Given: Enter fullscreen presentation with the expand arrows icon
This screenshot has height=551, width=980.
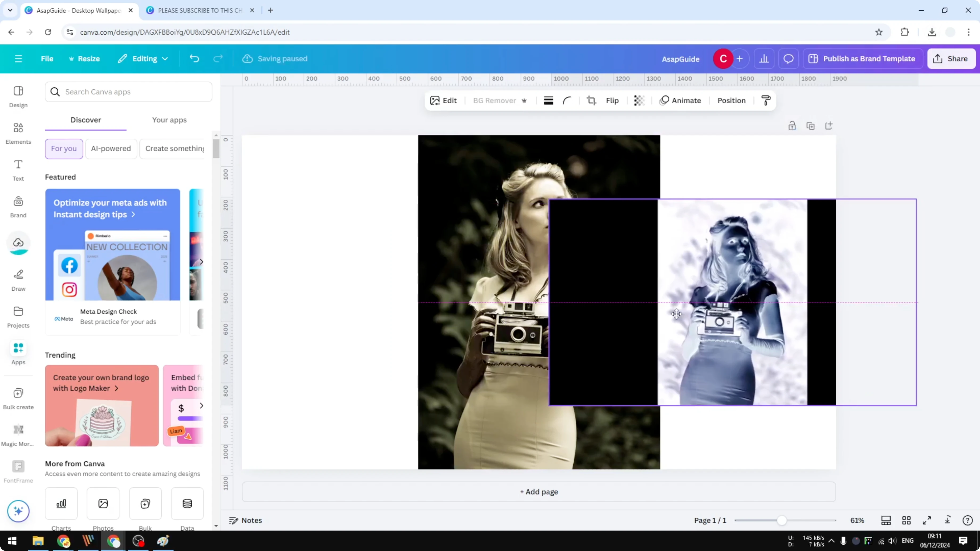Looking at the screenshot, I should [x=927, y=520].
